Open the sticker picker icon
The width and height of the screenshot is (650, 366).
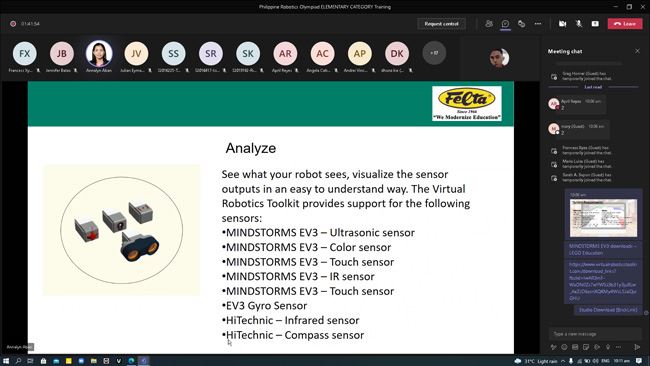click(x=586, y=347)
